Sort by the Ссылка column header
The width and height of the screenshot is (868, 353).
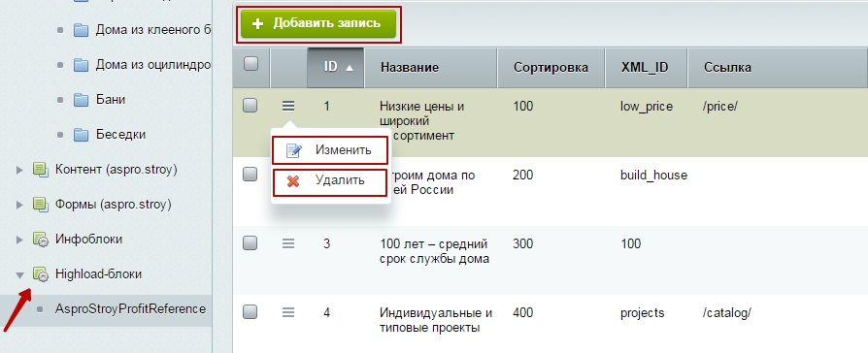(777, 68)
